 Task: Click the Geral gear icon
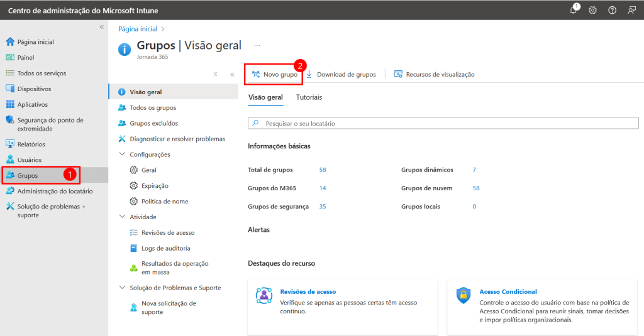tap(133, 170)
